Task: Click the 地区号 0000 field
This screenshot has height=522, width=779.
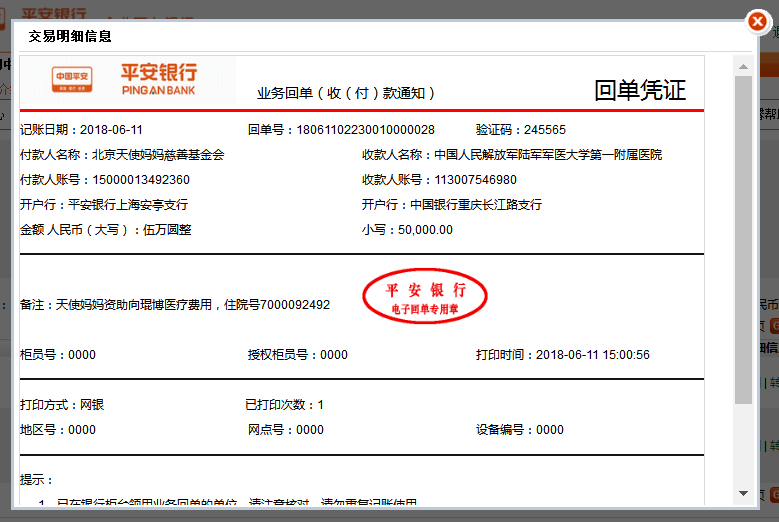Action: [58, 430]
